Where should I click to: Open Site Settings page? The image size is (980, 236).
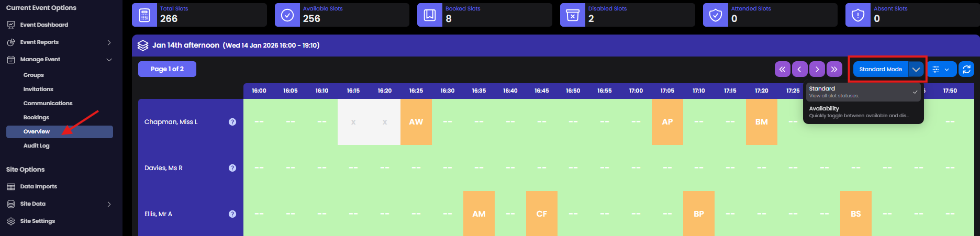click(x=38, y=221)
